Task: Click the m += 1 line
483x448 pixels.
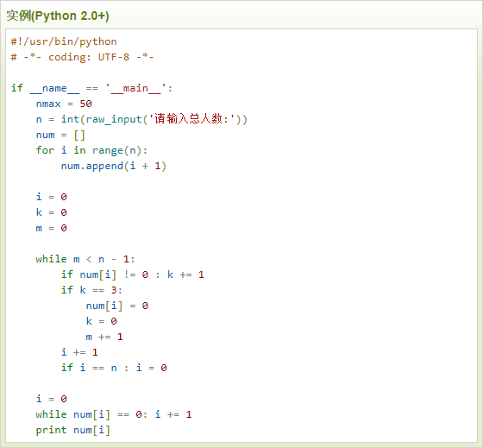Action: click(104, 337)
